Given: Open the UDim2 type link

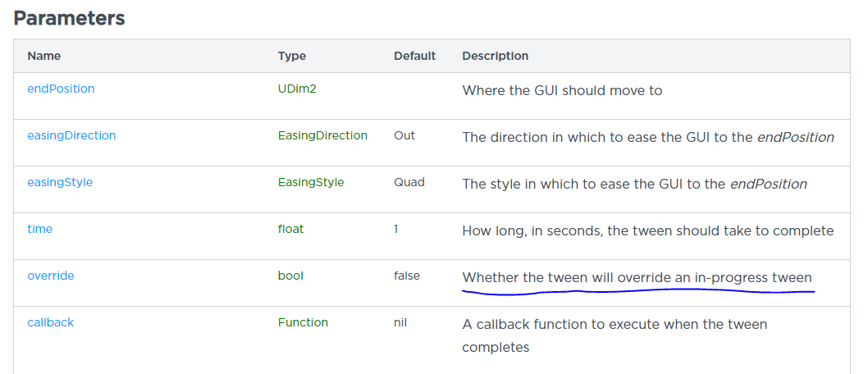Looking at the screenshot, I should [x=297, y=89].
